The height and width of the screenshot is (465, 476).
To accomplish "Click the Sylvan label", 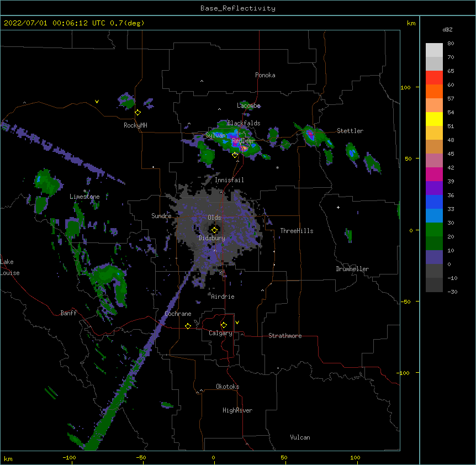I will (x=215, y=135).
